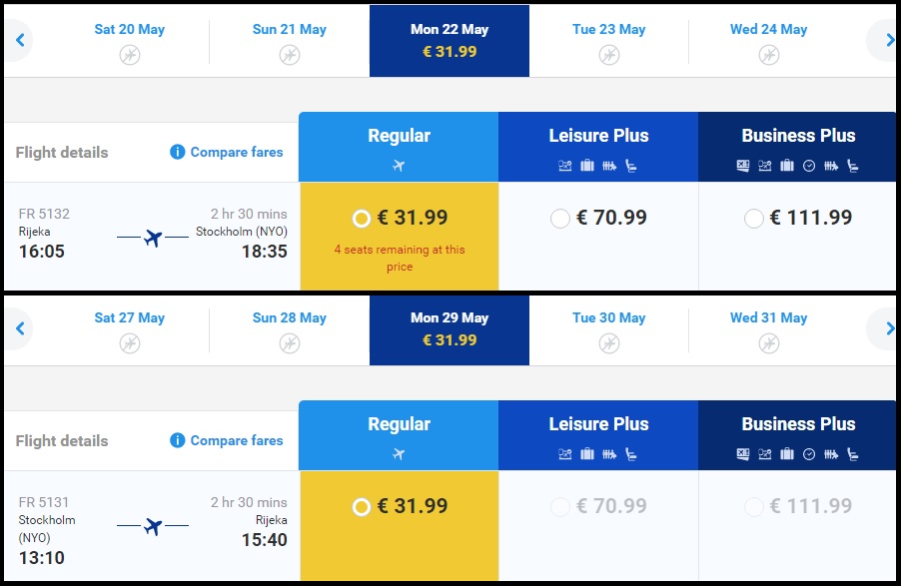Click the no-flights icon under Wed 31 May
The width and height of the screenshot is (902, 588).
point(769,343)
